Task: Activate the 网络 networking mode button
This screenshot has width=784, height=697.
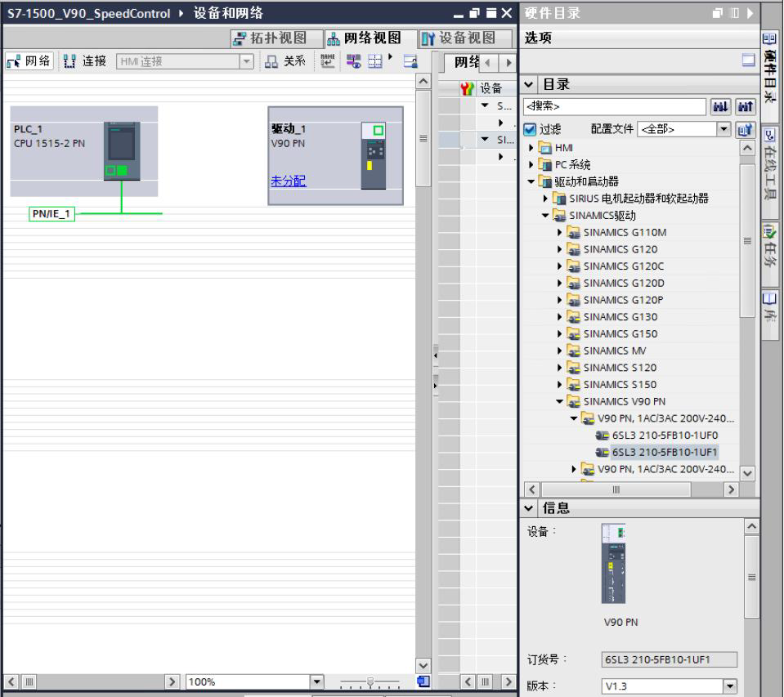Action: coord(29,61)
